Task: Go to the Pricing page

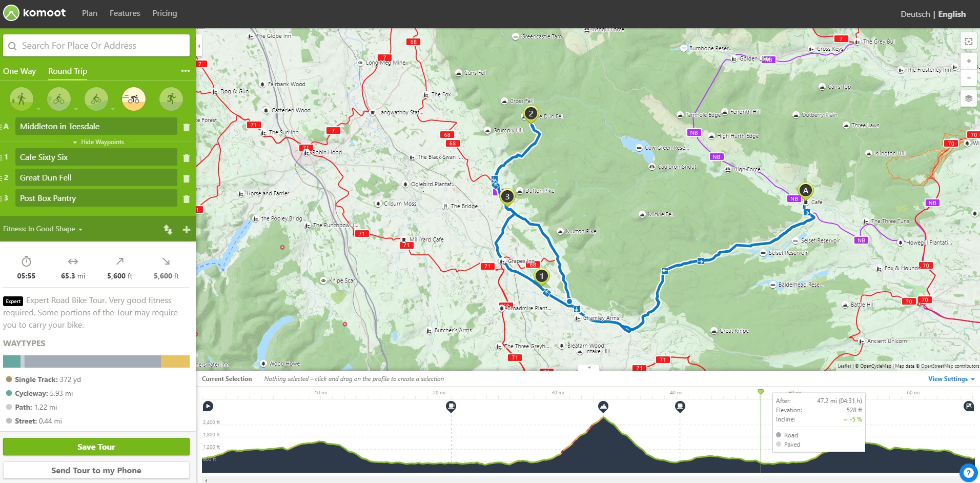Action: coord(165,13)
